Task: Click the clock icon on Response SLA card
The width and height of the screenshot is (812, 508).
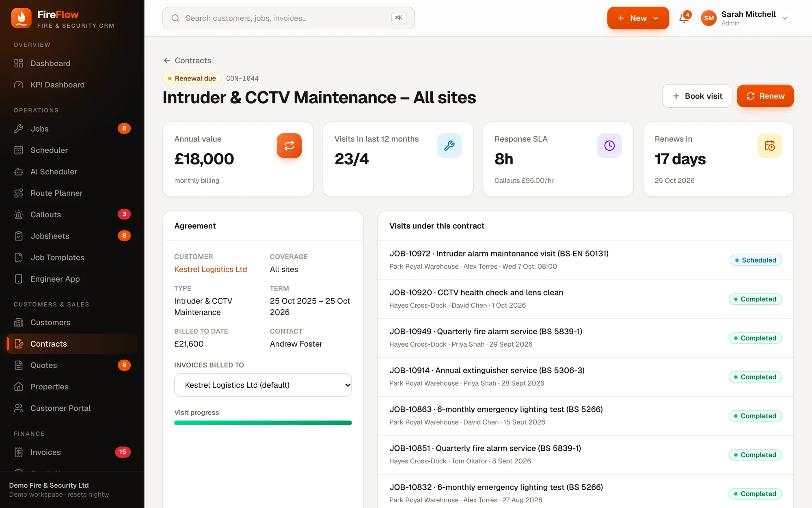Action: pyautogui.click(x=609, y=145)
